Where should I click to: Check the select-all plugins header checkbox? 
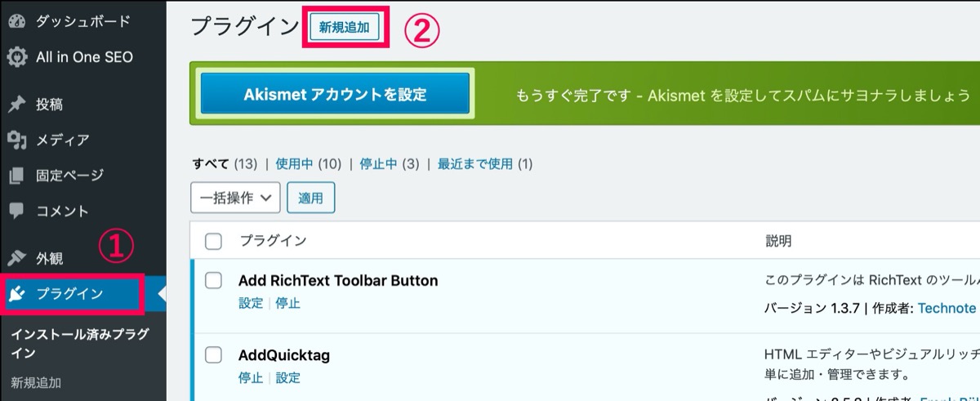click(x=213, y=241)
